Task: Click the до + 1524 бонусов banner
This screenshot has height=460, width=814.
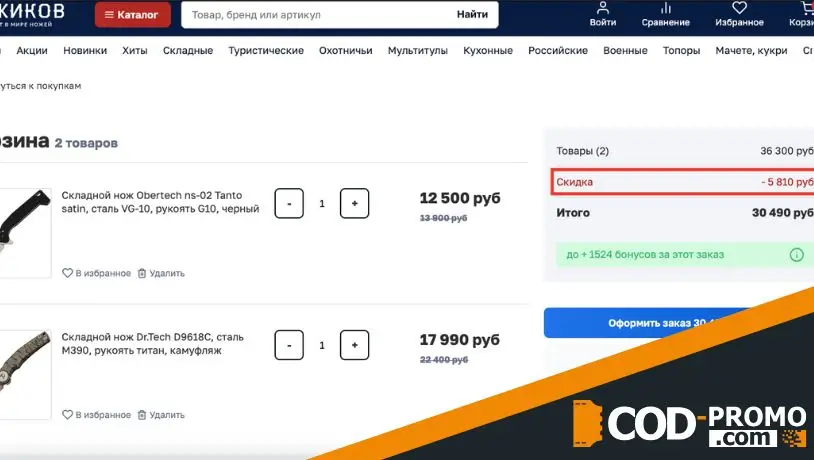Action: click(683, 255)
